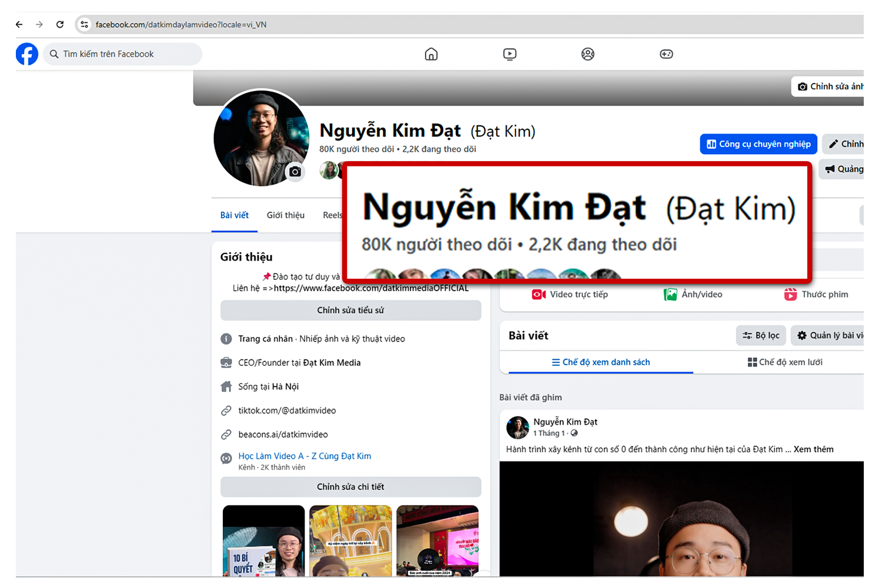This screenshot has height=588, width=882.
Task: Go back with browser back arrow
Action: (19, 25)
